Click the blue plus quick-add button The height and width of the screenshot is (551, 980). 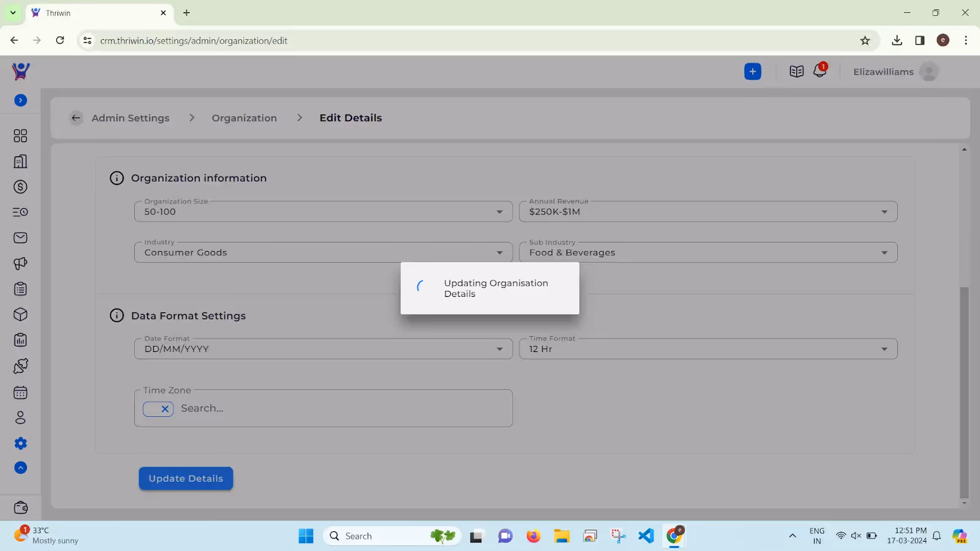coord(753,72)
